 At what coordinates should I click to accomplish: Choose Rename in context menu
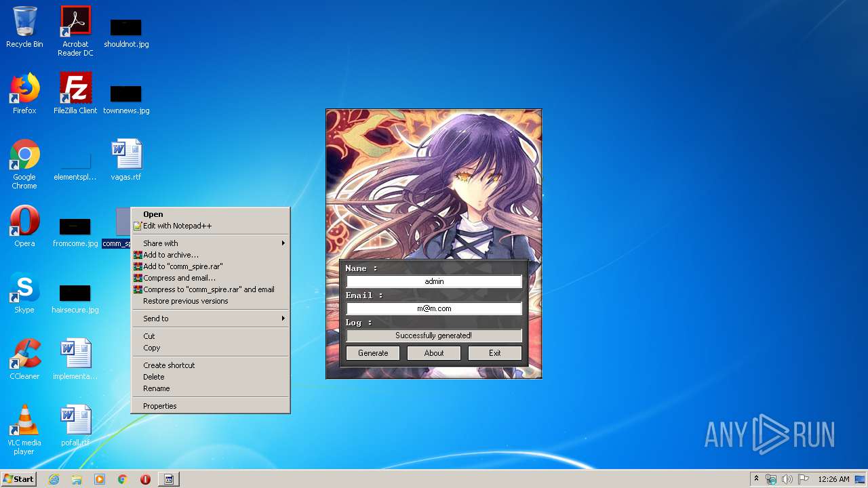[x=210, y=388]
